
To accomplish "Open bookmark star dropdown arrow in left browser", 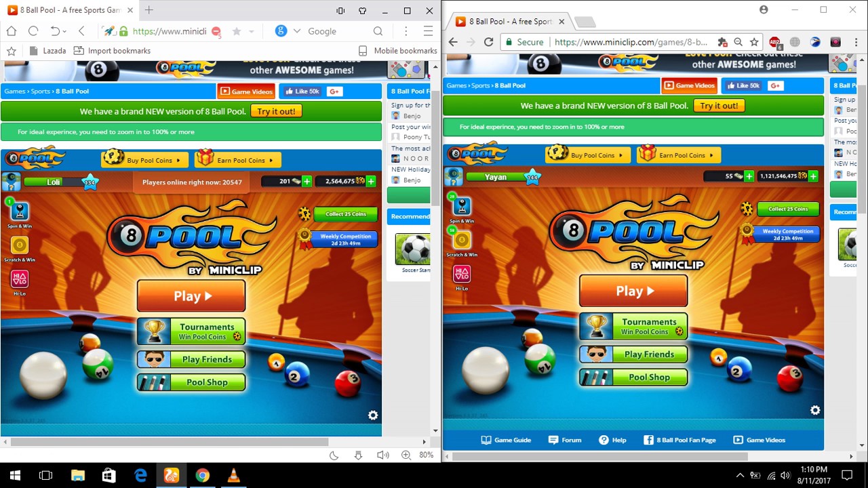I will click(x=251, y=31).
